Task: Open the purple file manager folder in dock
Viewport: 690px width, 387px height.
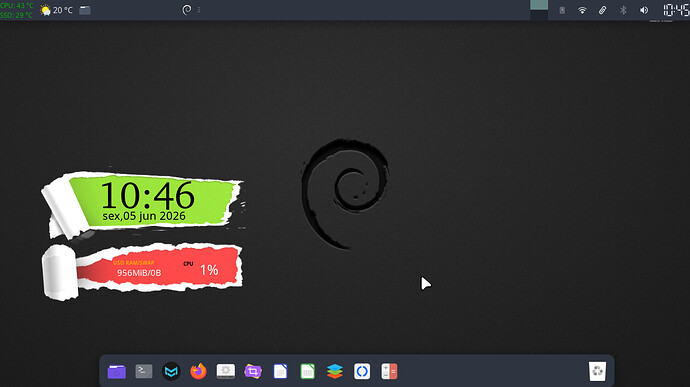Action: click(117, 372)
